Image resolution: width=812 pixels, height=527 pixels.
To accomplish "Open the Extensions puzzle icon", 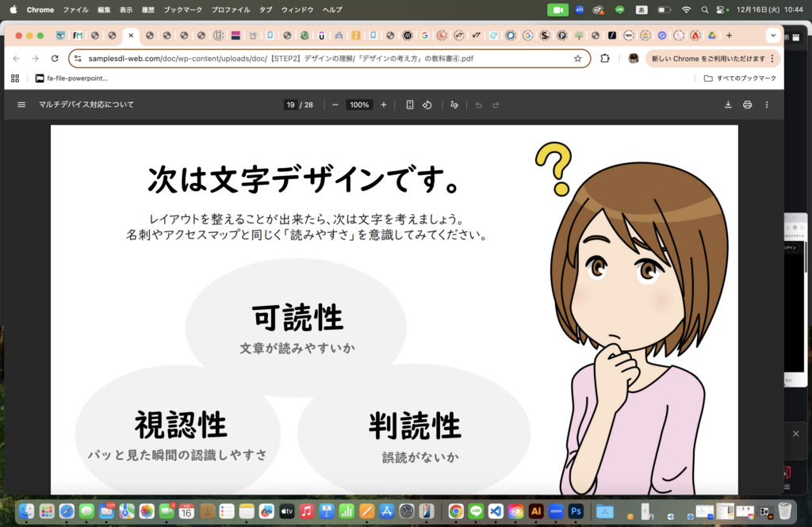I will click(x=605, y=59).
